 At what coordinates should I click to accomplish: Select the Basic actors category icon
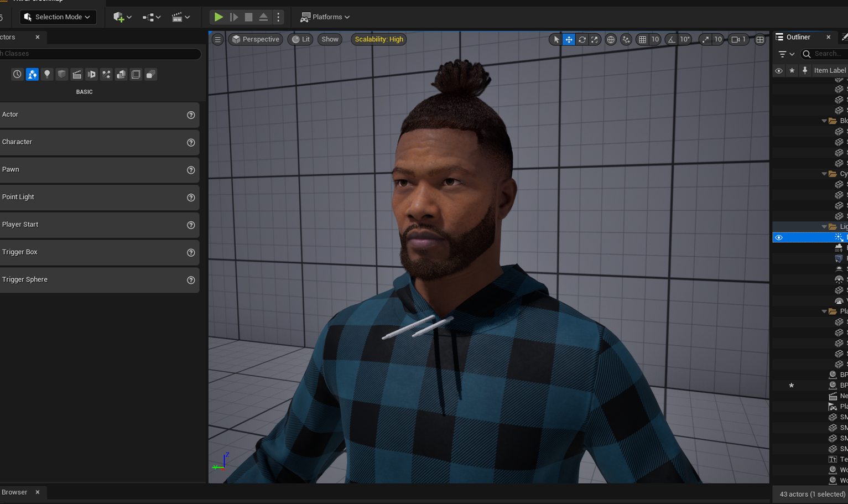pyautogui.click(x=32, y=74)
